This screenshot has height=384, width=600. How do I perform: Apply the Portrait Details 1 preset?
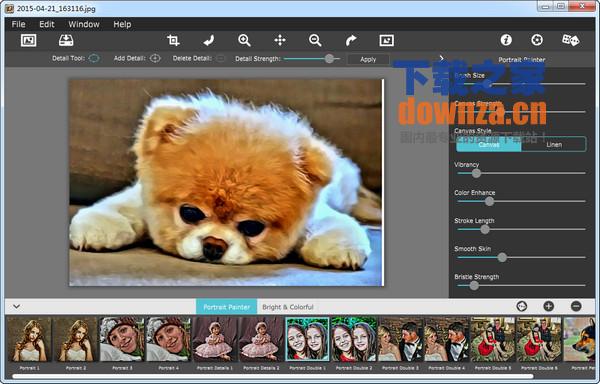pyautogui.click(x=215, y=339)
